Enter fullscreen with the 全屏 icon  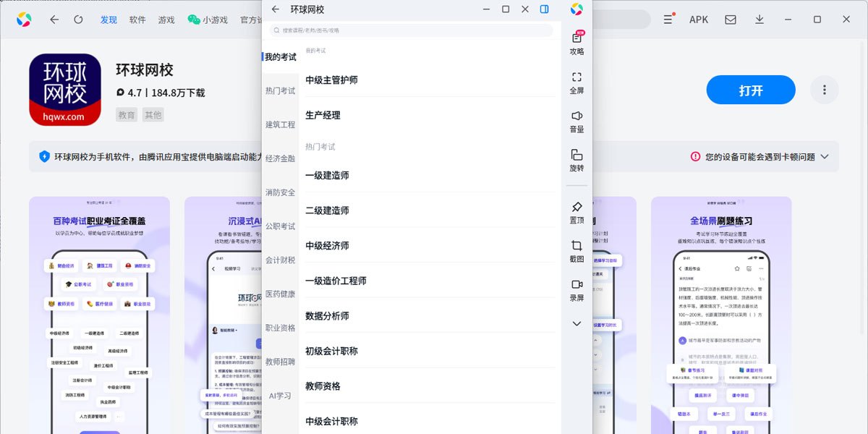click(576, 81)
